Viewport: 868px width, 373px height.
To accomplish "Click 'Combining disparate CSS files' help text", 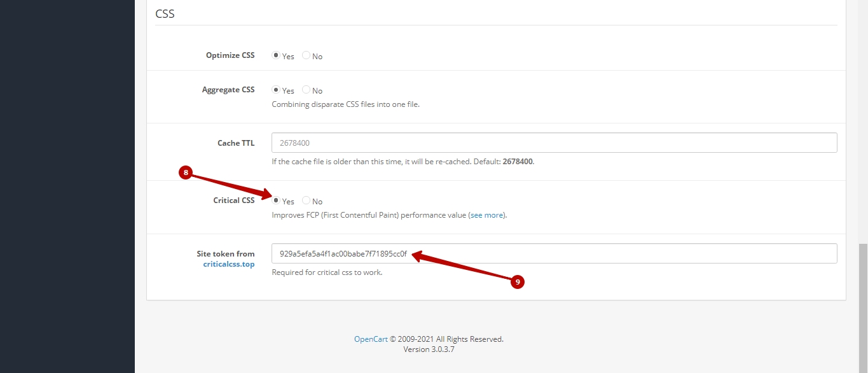I will click(x=345, y=104).
